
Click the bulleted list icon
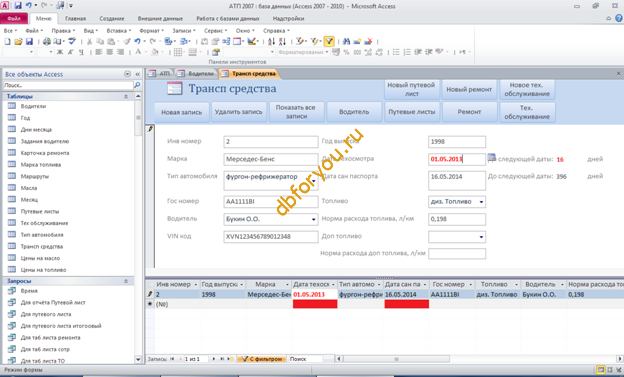click(x=396, y=52)
